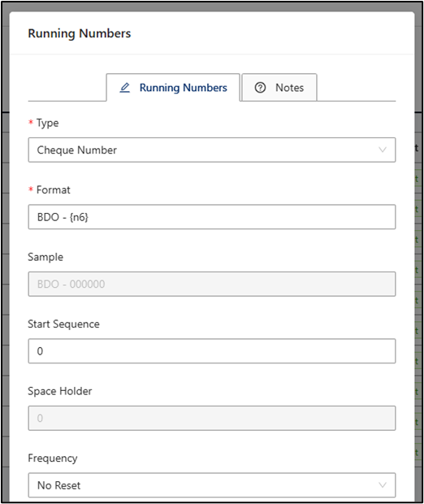Click the Format field label
424x504 pixels.
(x=54, y=189)
